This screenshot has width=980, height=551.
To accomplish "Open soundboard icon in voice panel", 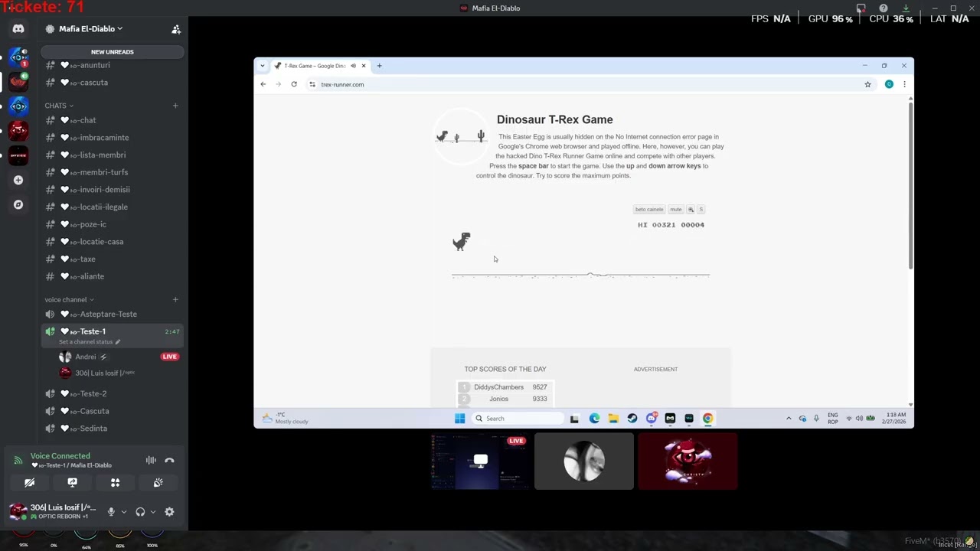I will 158,483.
